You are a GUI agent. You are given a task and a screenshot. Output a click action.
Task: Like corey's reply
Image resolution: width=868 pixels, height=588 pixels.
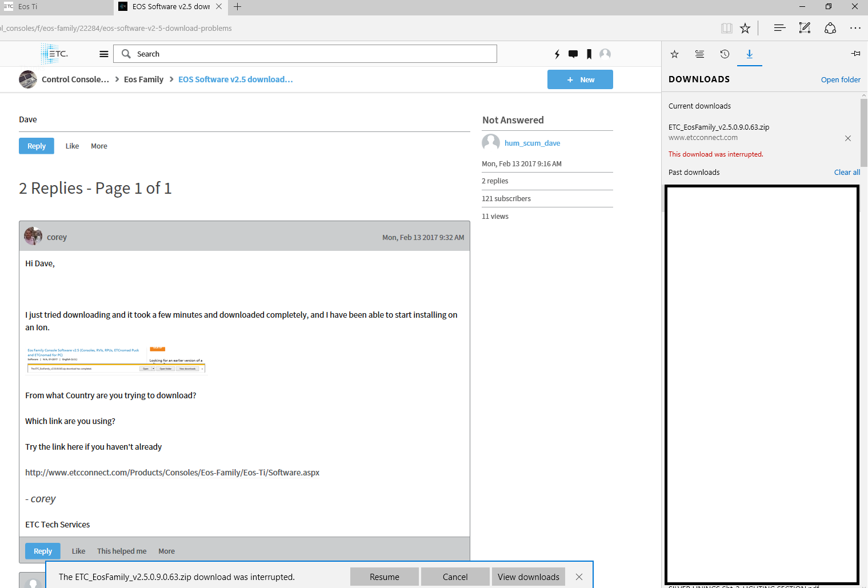(78, 551)
